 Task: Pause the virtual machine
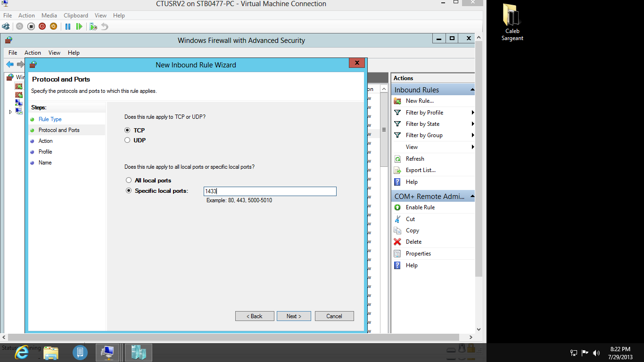68,26
